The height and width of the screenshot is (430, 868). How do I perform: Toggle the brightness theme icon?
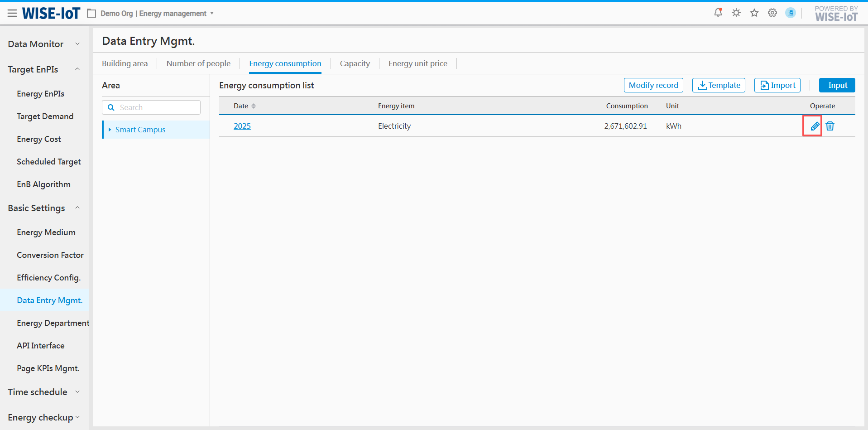point(736,13)
